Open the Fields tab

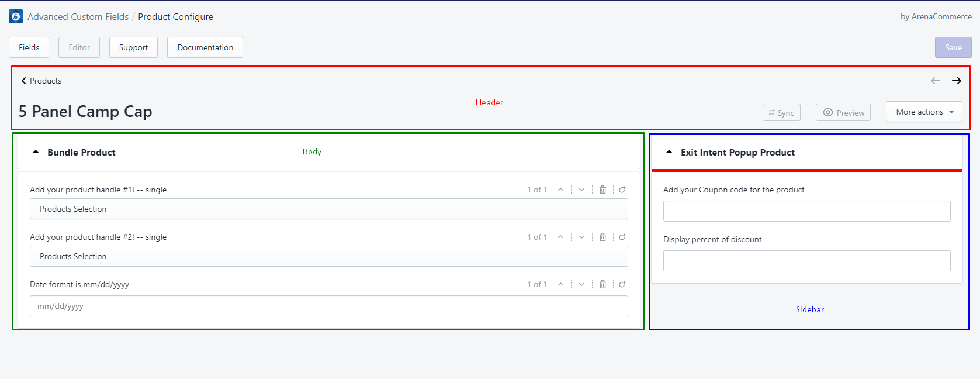click(29, 47)
